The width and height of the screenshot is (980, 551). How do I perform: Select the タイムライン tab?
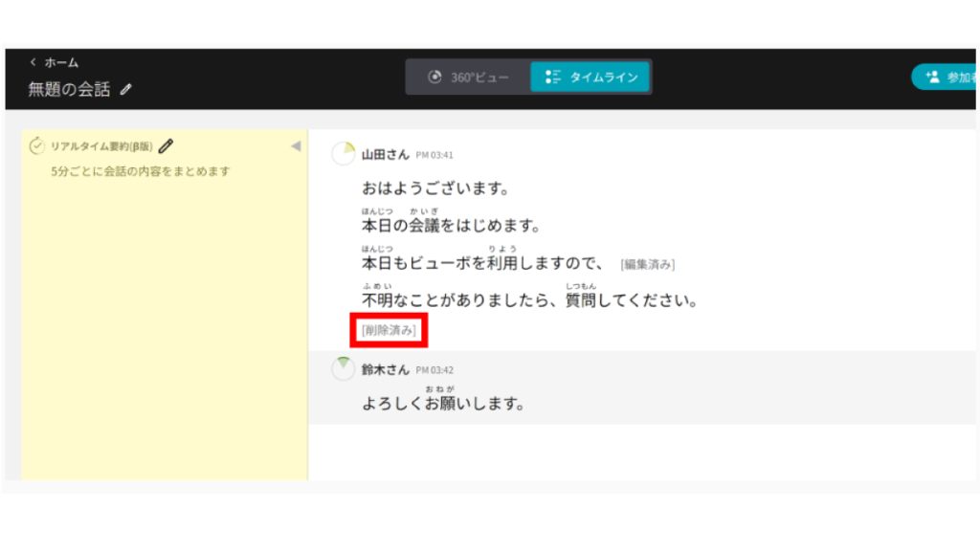(x=590, y=77)
